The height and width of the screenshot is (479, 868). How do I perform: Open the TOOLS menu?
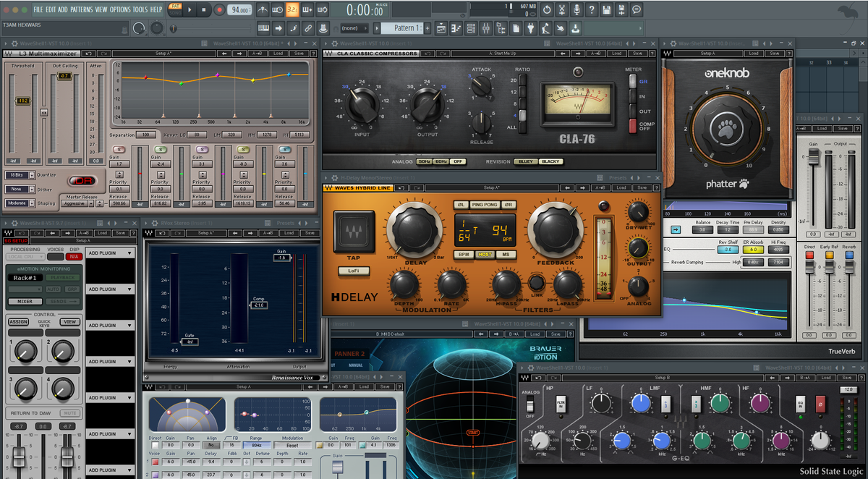pyautogui.click(x=140, y=9)
